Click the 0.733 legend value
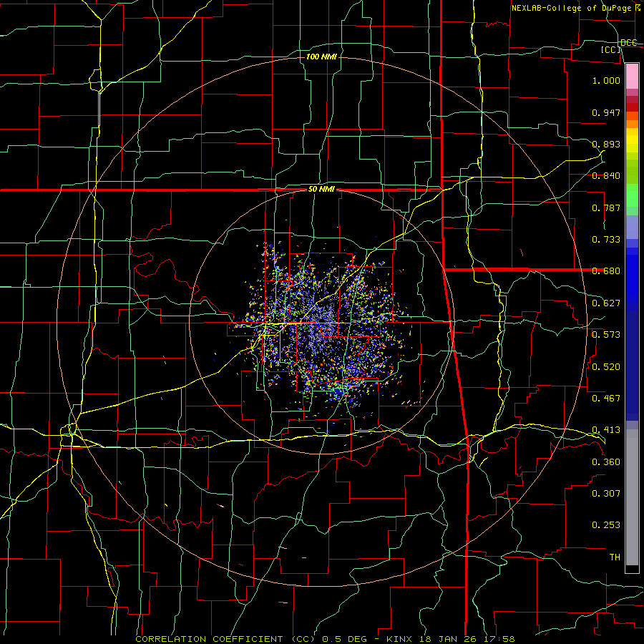Viewport: 644px width, 644px height. [606, 240]
